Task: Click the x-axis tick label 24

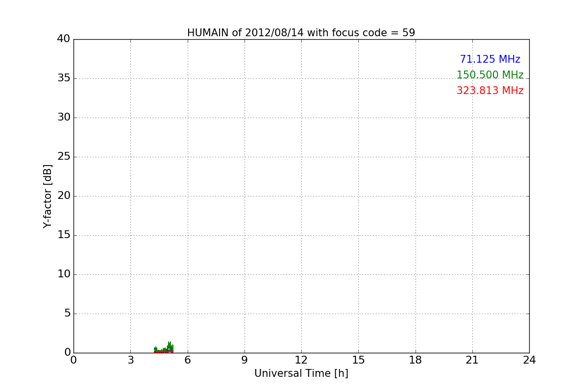Action: tap(529, 360)
